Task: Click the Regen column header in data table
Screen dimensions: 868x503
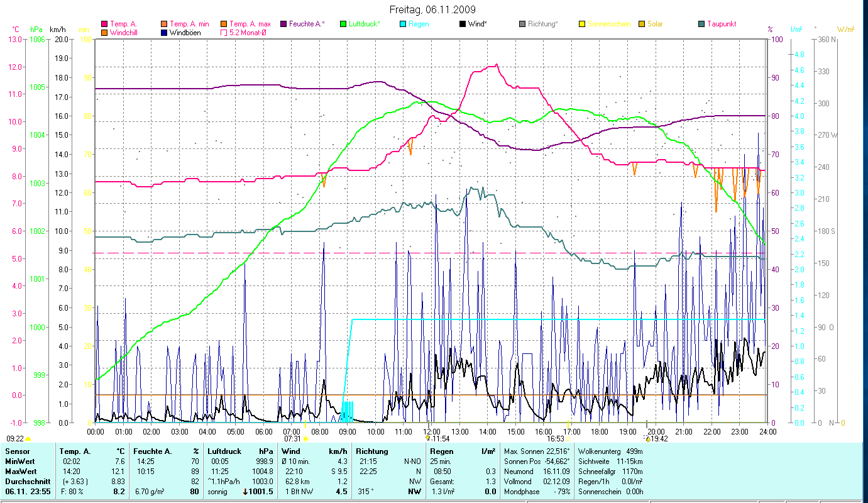Action: click(x=441, y=451)
